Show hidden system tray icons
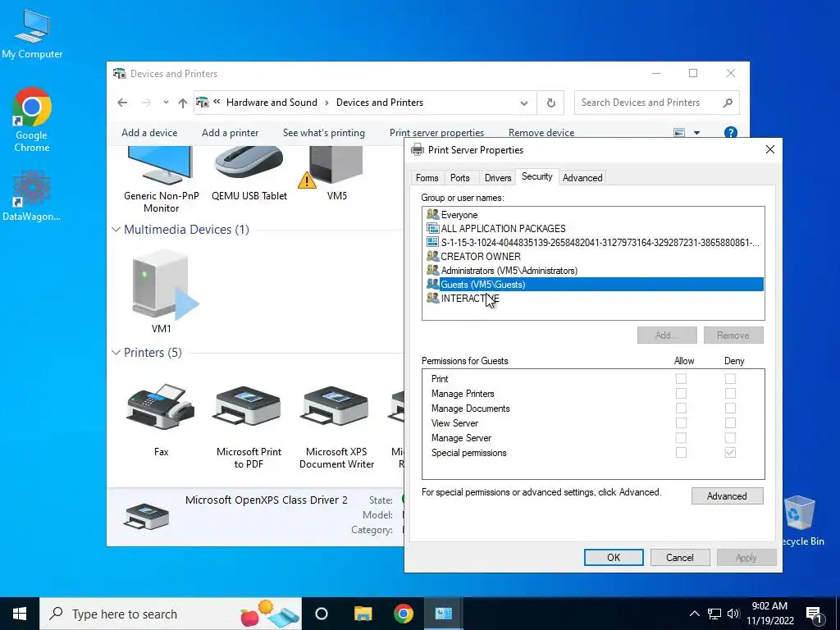 click(x=694, y=614)
